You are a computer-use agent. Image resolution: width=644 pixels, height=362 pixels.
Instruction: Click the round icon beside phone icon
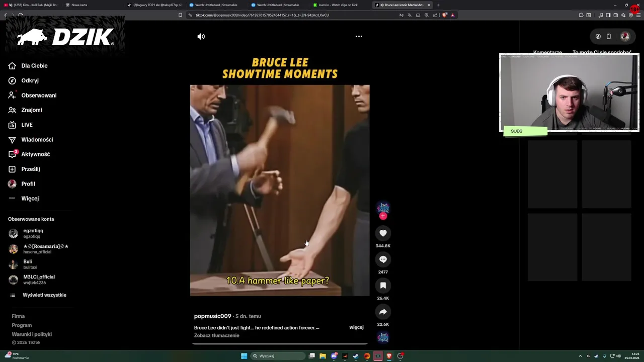[598, 36]
